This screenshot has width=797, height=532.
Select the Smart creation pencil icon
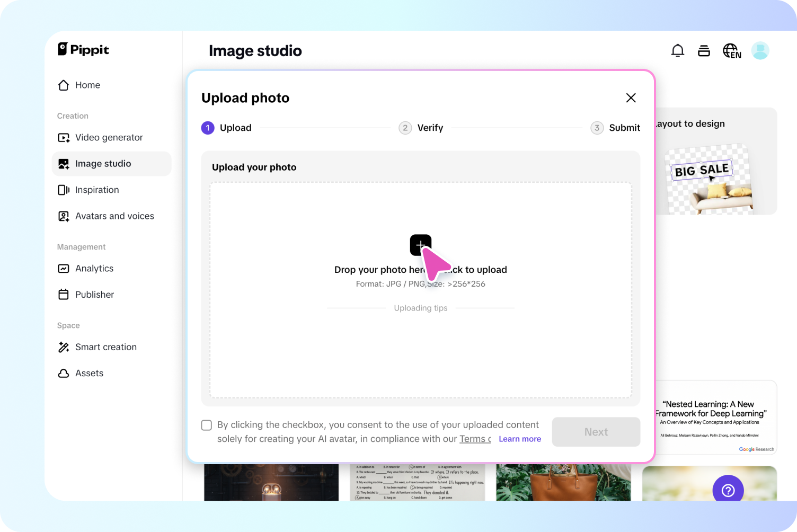click(x=64, y=347)
